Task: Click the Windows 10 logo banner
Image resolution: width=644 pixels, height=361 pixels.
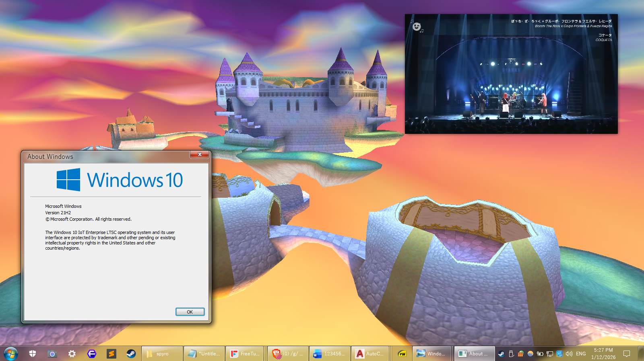Action: [x=120, y=180]
